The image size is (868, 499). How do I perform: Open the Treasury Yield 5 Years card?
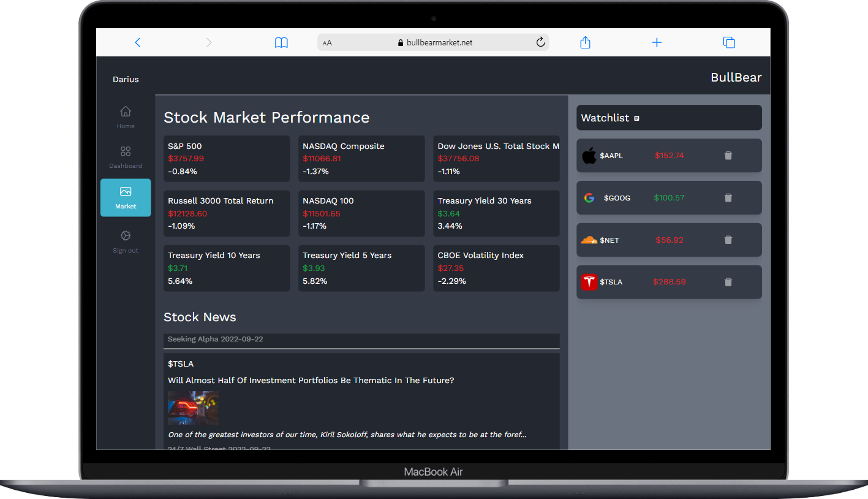361,268
